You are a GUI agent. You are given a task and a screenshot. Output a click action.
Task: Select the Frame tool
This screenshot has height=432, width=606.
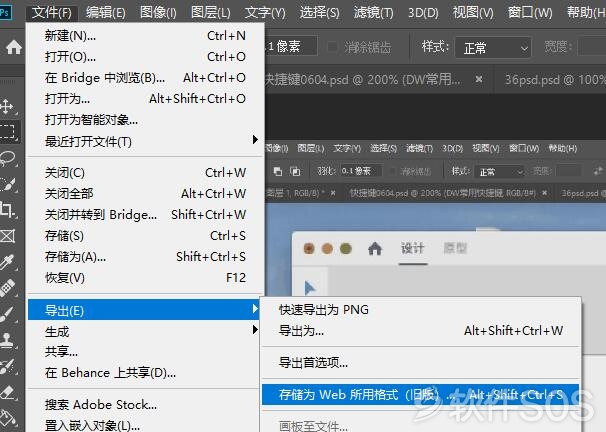click(8, 236)
